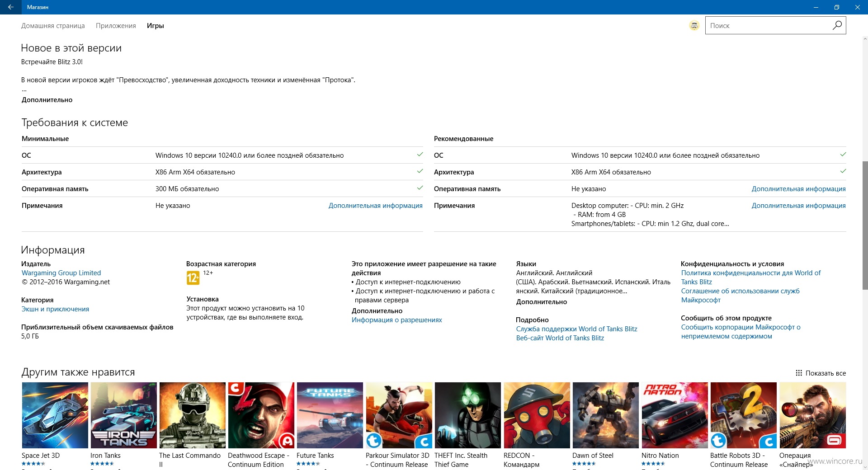Click title REDCON - Командарм

point(522,460)
